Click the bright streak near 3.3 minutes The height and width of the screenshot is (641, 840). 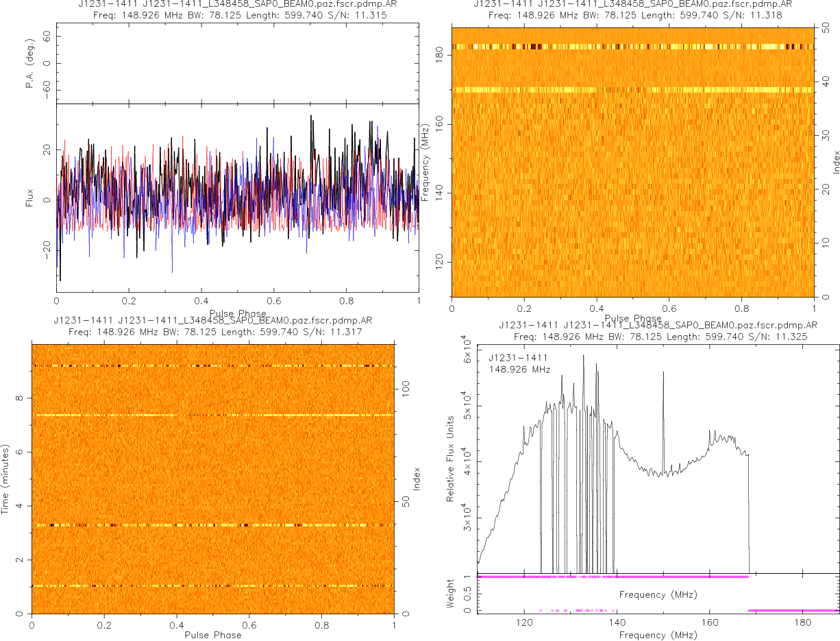coord(212,525)
